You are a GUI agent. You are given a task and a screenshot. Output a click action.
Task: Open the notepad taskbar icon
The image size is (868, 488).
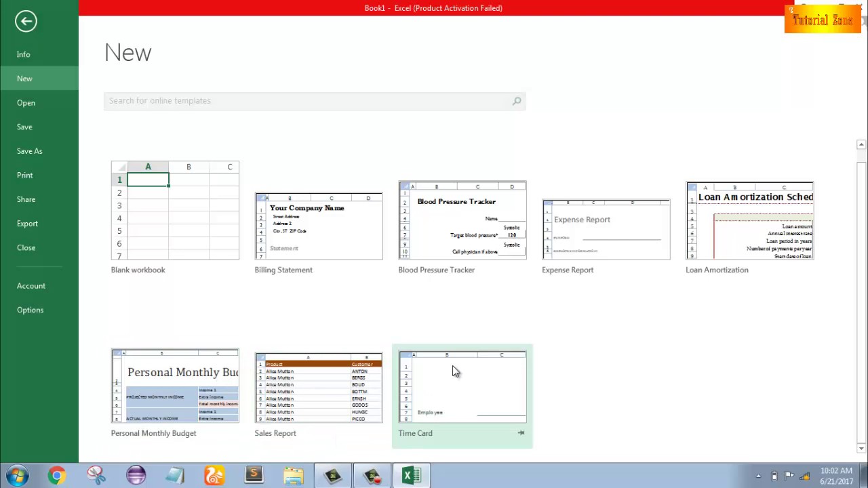tap(175, 476)
